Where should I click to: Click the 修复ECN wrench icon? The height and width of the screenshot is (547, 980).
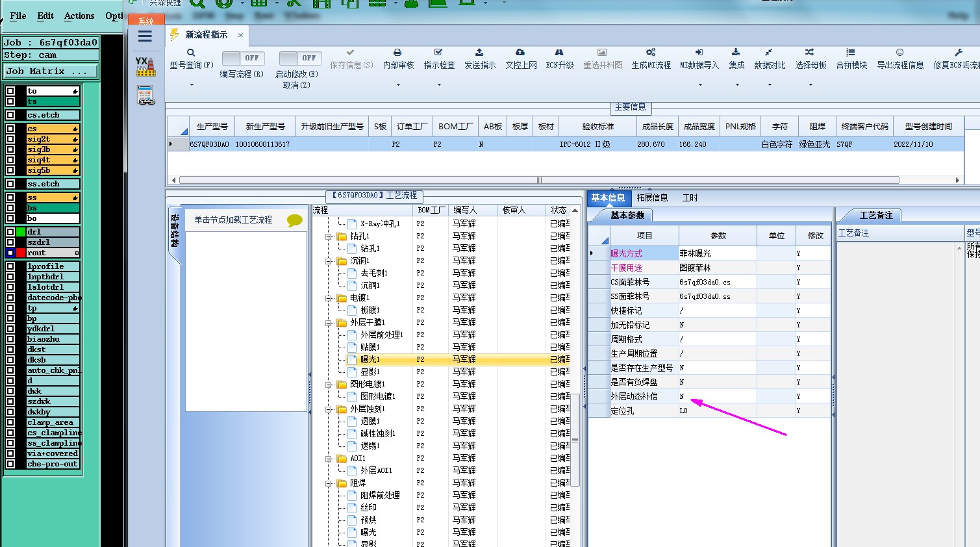pyautogui.click(x=958, y=52)
